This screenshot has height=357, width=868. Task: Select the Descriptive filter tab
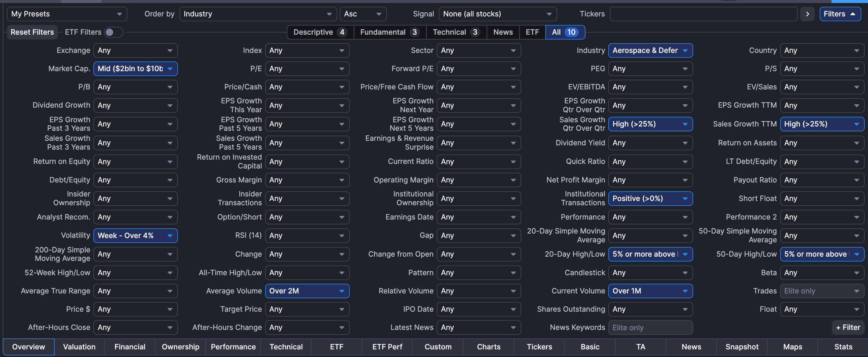coord(319,32)
